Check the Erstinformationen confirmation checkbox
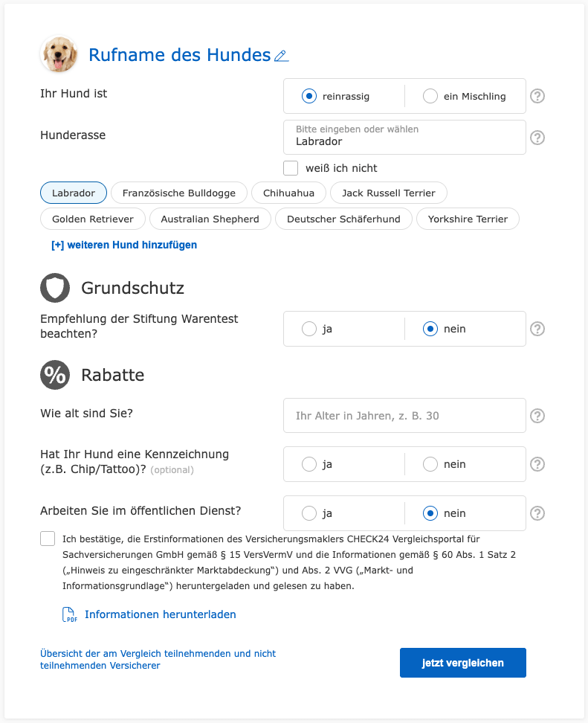The height and width of the screenshot is (723, 588). [48, 538]
